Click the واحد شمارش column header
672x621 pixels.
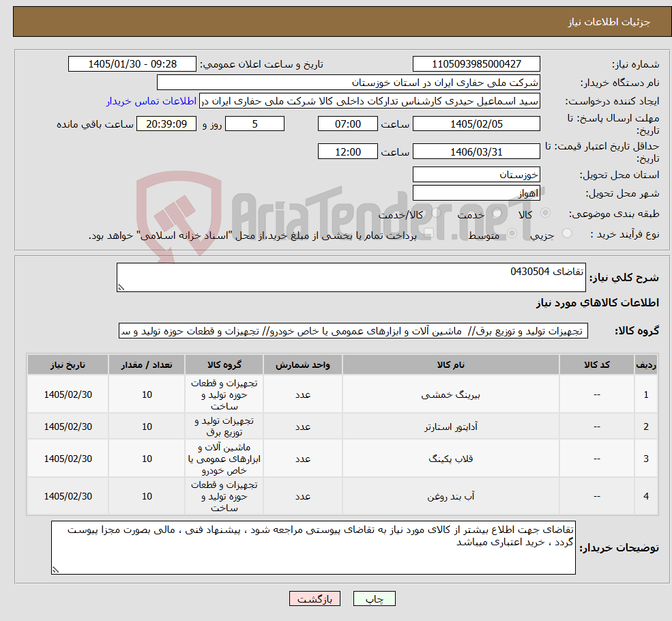pos(303,364)
